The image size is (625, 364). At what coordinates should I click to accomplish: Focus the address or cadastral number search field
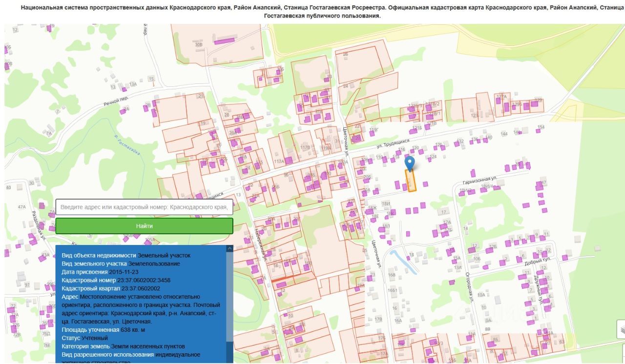click(x=144, y=207)
